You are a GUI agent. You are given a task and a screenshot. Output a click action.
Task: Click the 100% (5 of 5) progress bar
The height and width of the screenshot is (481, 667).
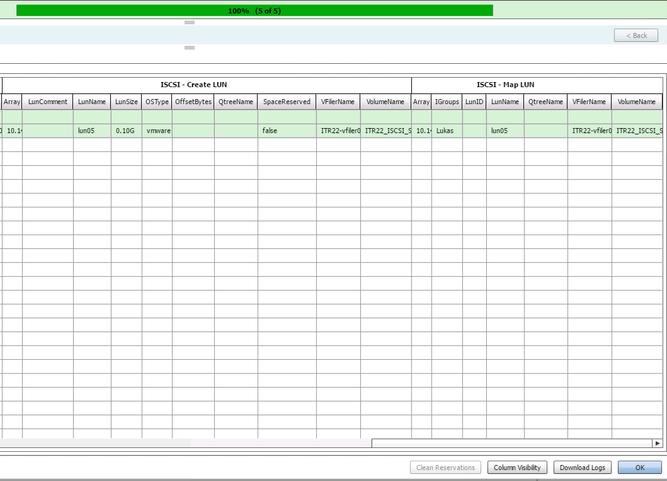pyautogui.click(x=254, y=11)
